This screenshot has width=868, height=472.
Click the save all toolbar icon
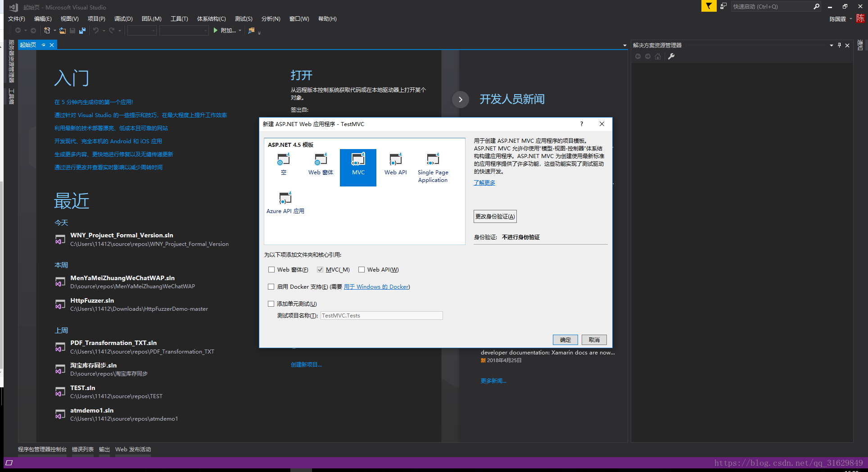point(82,31)
